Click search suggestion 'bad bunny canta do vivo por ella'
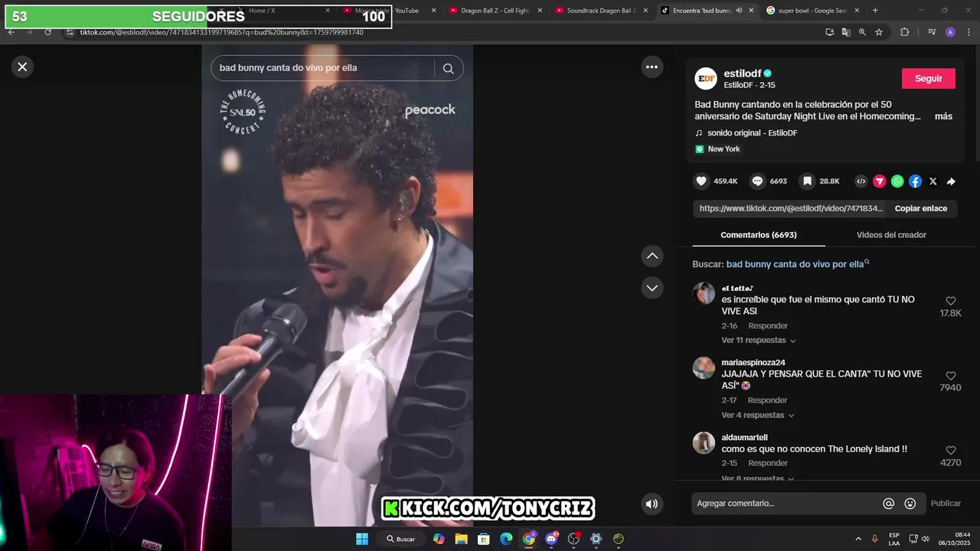 coord(795,264)
